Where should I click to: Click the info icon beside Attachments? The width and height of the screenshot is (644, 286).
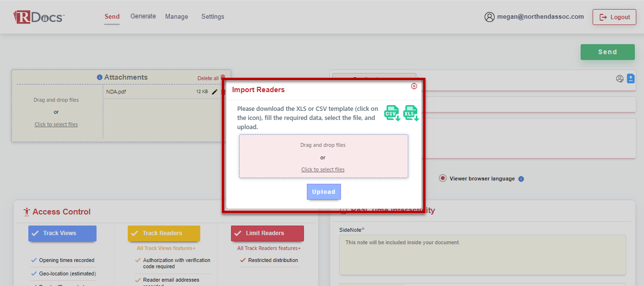pyautogui.click(x=99, y=77)
